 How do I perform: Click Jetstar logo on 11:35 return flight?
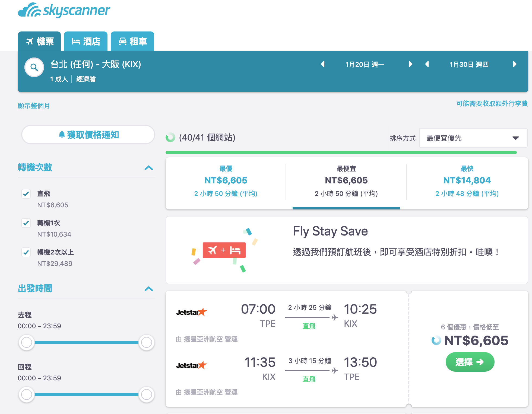click(192, 365)
